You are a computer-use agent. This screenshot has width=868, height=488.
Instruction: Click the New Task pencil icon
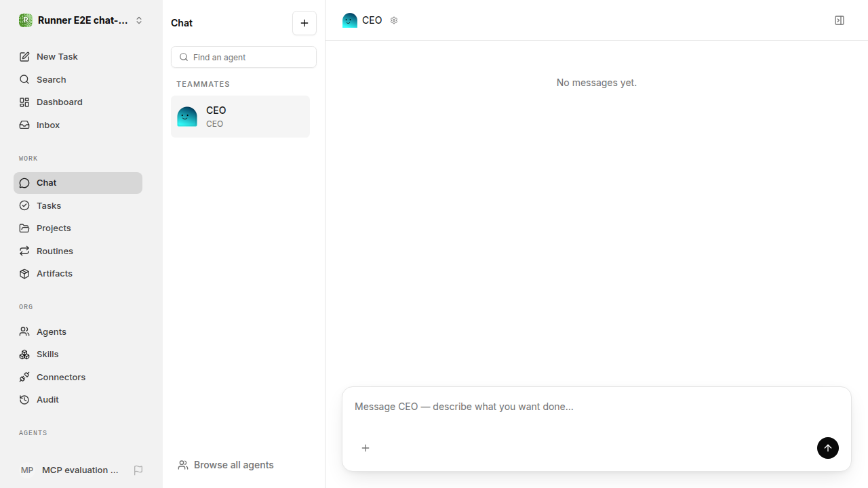(24, 56)
